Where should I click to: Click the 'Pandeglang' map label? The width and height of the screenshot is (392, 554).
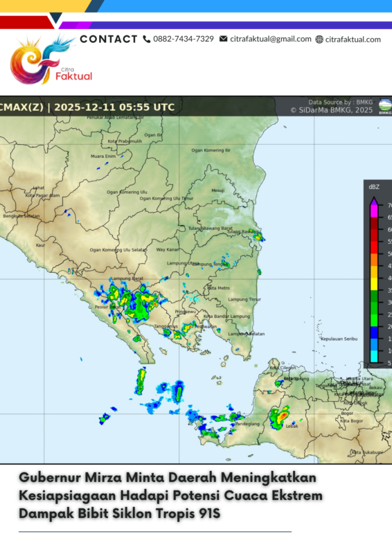pos(247,424)
